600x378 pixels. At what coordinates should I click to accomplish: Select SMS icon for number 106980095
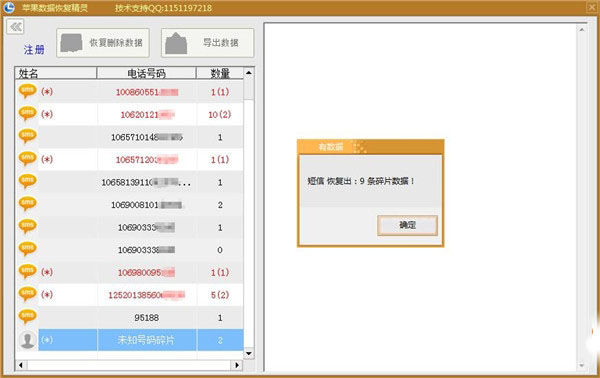pyautogui.click(x=28, y=272)
